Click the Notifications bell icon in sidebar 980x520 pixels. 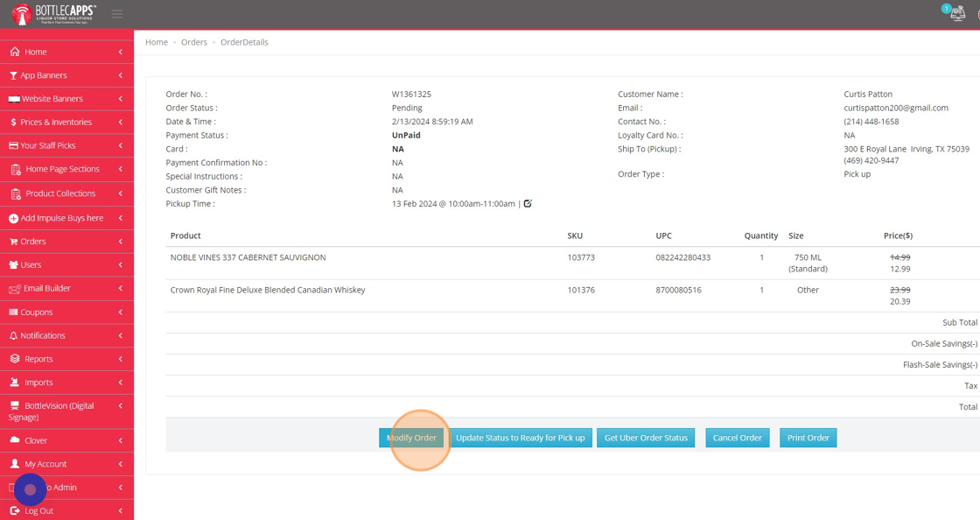tap(13, 335)
